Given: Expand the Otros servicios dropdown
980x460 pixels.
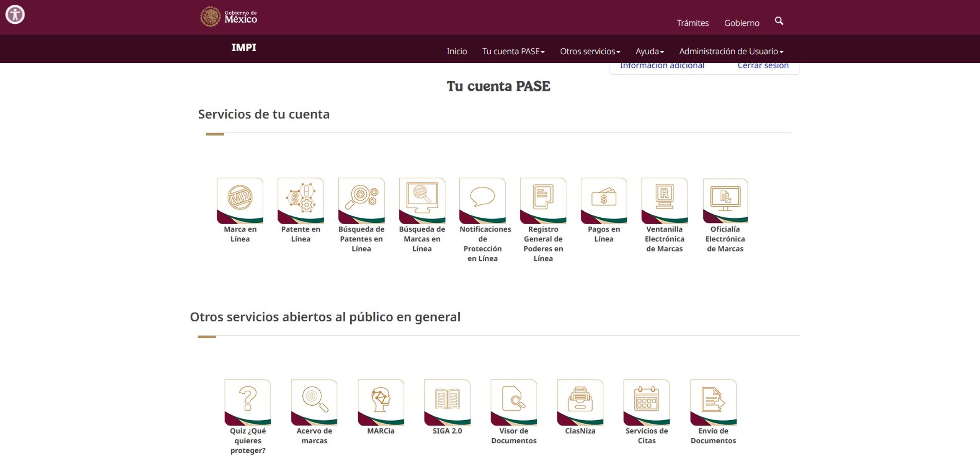Looking at the screenshot, I should tap(590, 51).
